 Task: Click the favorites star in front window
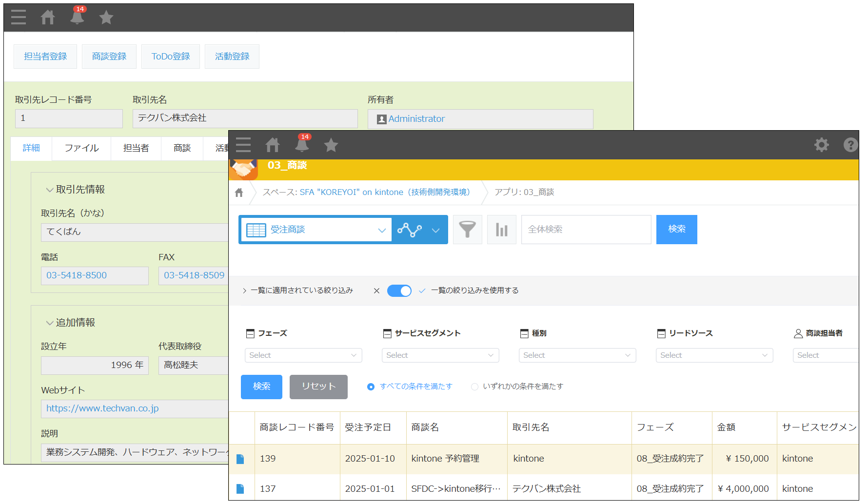[x=331, y=145]
